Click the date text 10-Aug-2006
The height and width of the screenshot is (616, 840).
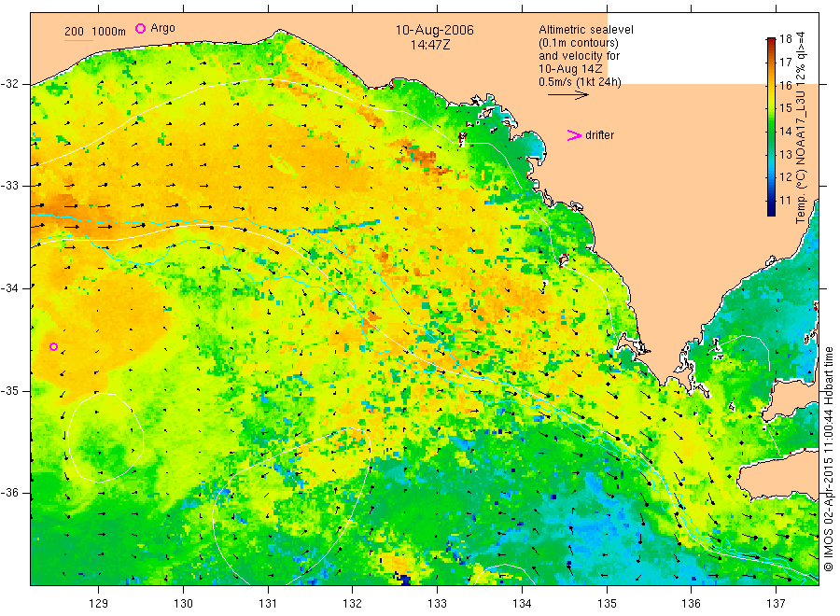coord(434,30)
